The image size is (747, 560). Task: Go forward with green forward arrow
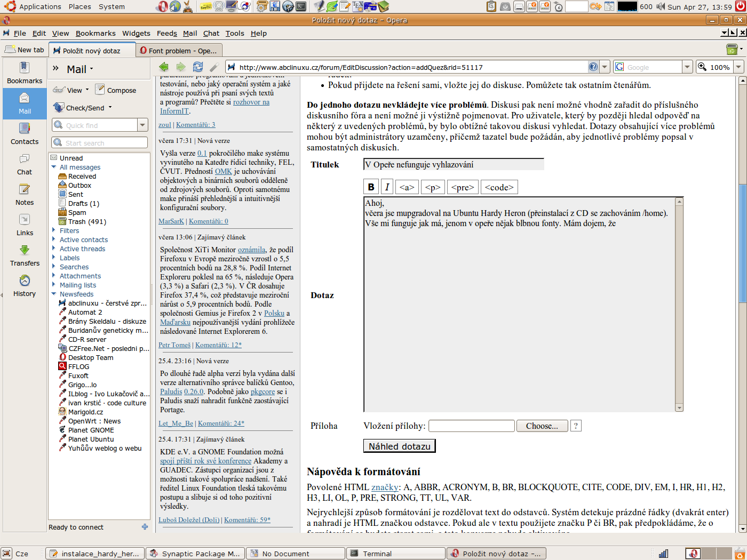coord(181,67)
